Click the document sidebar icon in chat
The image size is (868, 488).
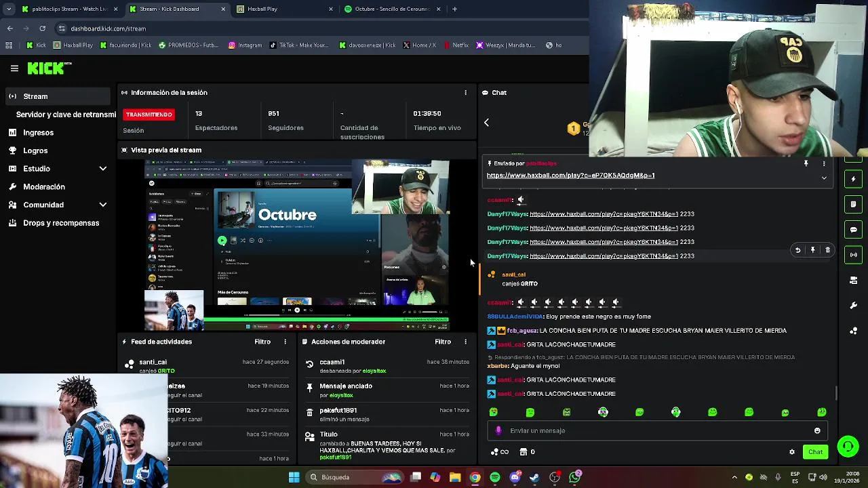click(x=854, y=204)
